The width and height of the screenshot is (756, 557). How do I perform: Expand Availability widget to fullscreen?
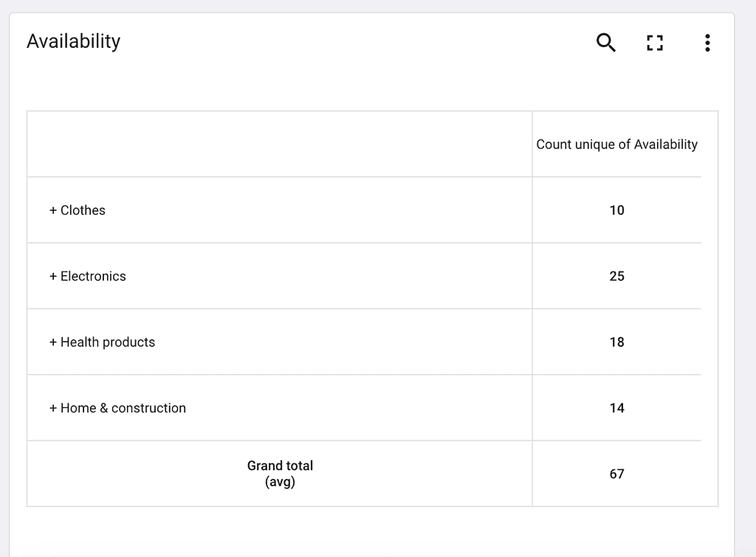(x=655, y=43)
